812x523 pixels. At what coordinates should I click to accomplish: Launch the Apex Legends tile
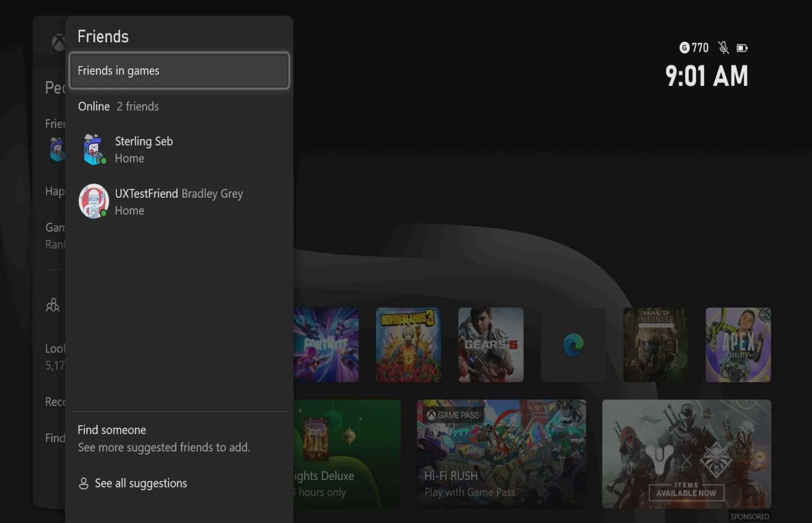coord(738,345)
